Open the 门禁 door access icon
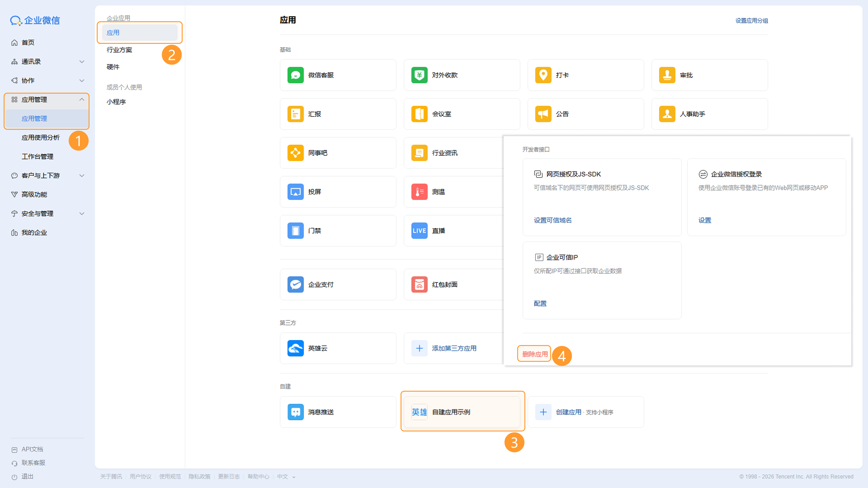The width and height of the screenshot is (868, 488). [295, 231]
